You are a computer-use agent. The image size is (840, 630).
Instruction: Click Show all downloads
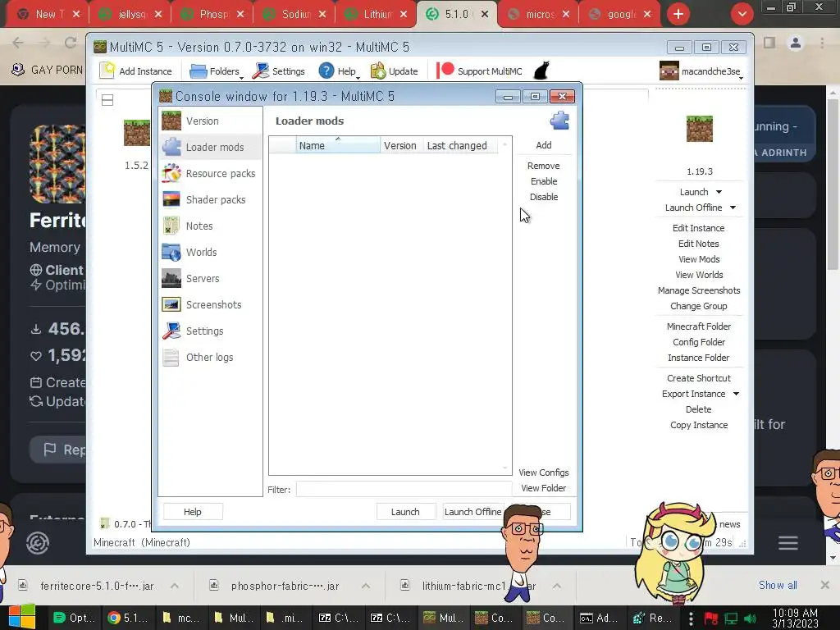pyautogui.click(x=778, y=586)
